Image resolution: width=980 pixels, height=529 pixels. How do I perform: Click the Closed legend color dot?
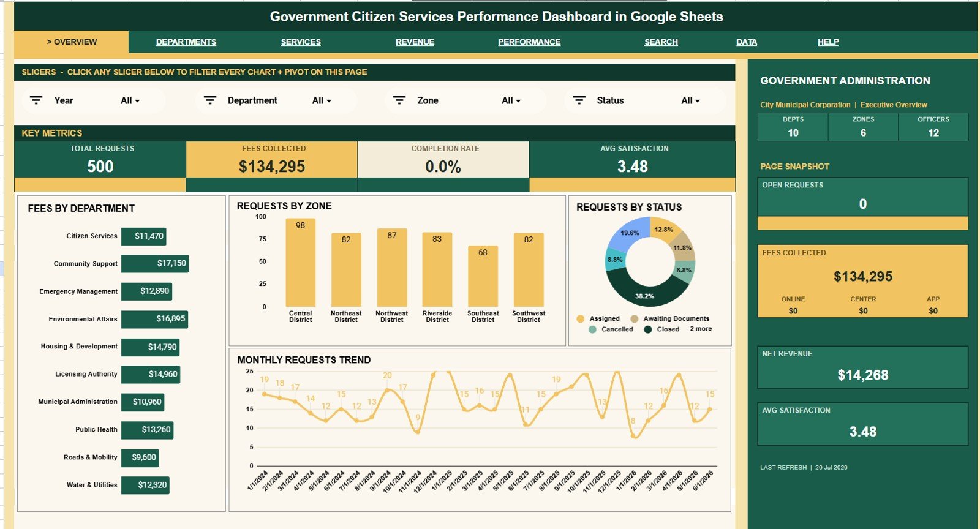pos(647,329)
